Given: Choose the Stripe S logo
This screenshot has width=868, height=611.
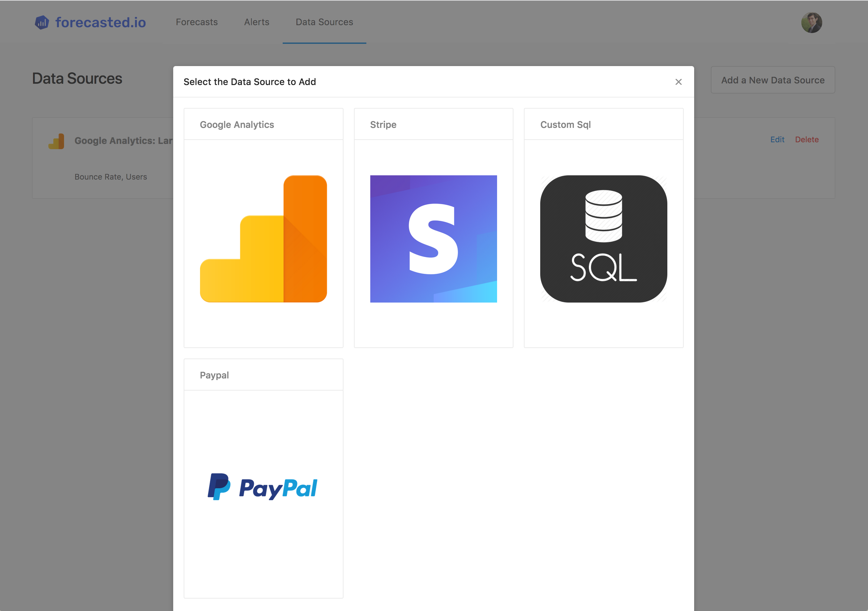Looking at the screenshot, I should [433, 239].
